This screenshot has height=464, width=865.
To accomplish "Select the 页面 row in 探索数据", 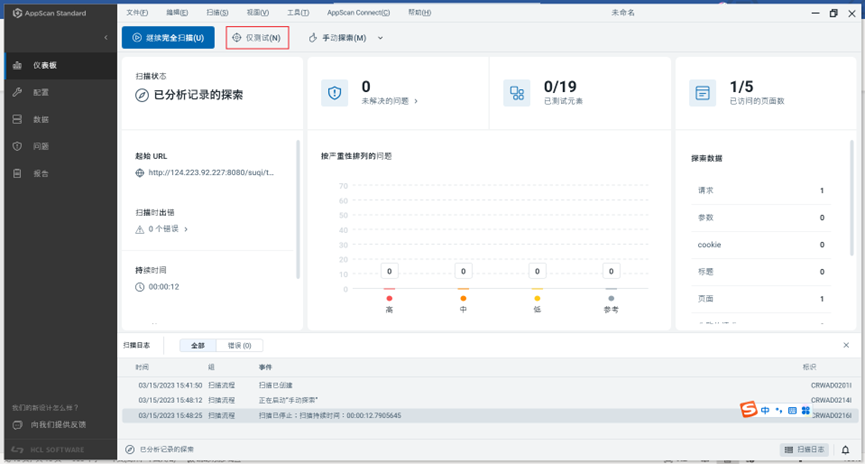I will pyautogui.click(x=761, y=298).
